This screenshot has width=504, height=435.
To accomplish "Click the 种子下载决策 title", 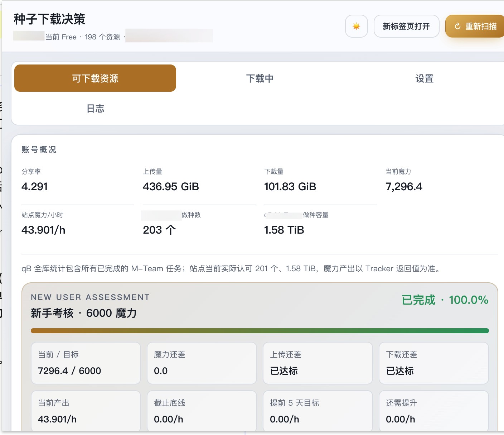I will click(x=49, y=19).
